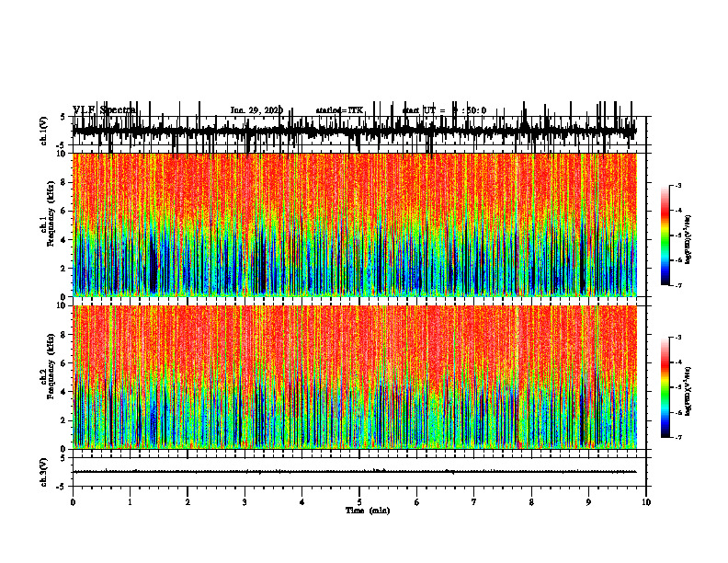Click the '-3' label on ch.2 colorbar
Viewport: 728px width, 563px height.
click(678, 338)
